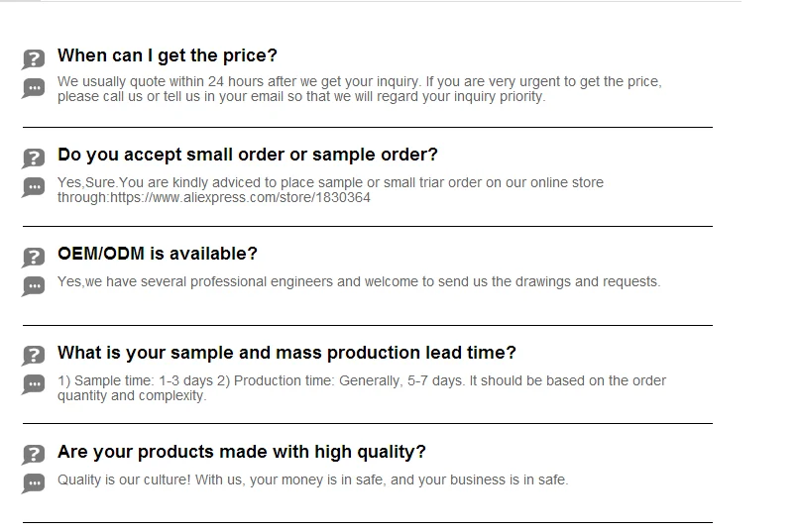Screen dimensions: 800x532
Task: Open the aliexpress.com/store/1830364 link
Action: tap(240, 197)
